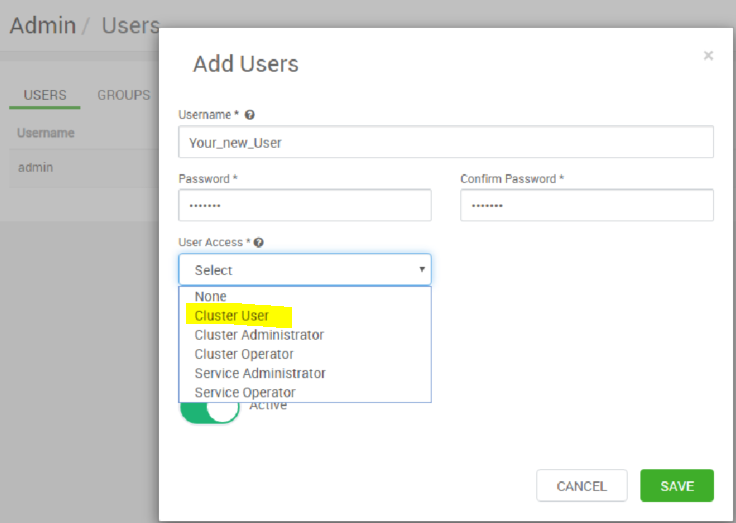Image resolution: width=736 pixels, height=523 pixels.
Task: Click the Username help question mark icon
Action: click(249, 115)
